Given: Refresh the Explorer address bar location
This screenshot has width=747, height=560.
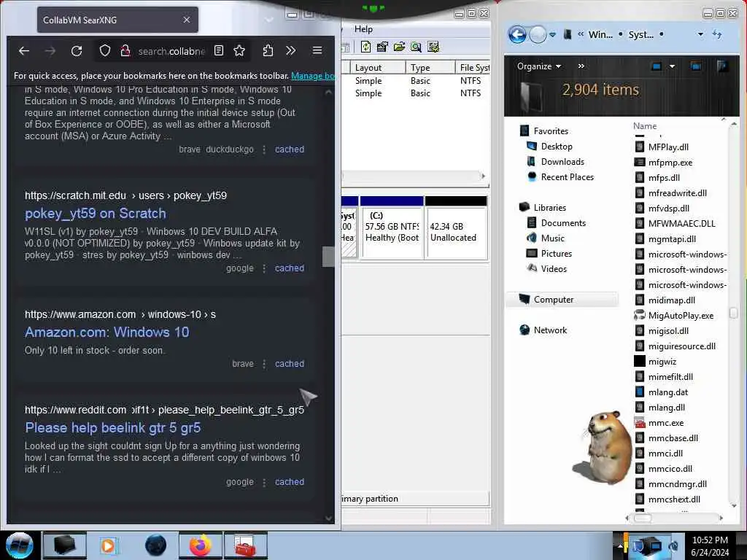Looking at the screenshot, I should (717, 34).
